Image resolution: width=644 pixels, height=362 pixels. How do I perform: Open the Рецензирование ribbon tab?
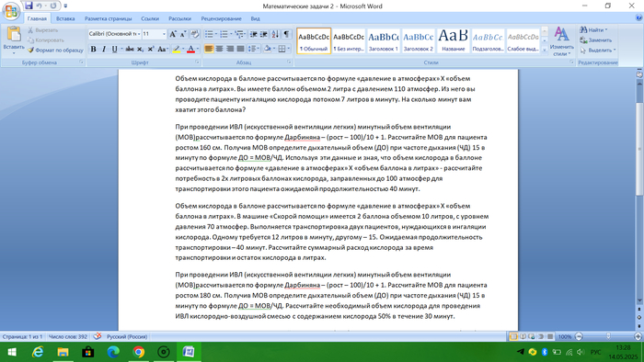(221, 18)
